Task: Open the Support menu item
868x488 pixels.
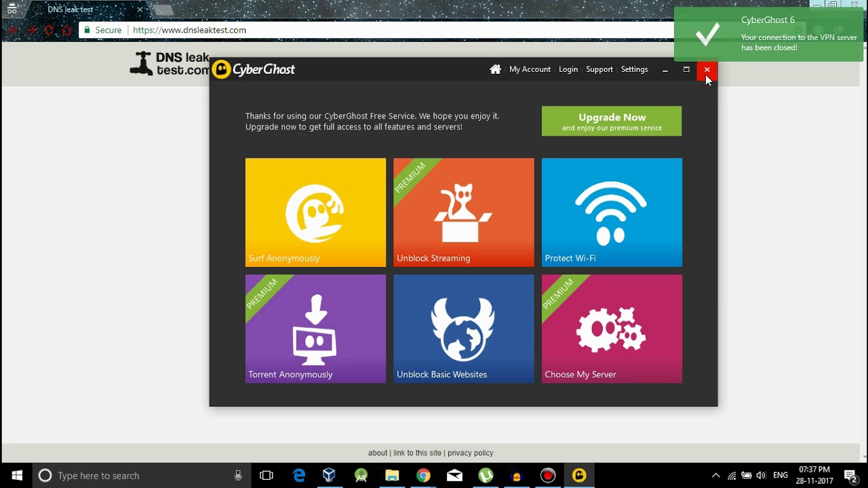Action: (x=599, y=69)
